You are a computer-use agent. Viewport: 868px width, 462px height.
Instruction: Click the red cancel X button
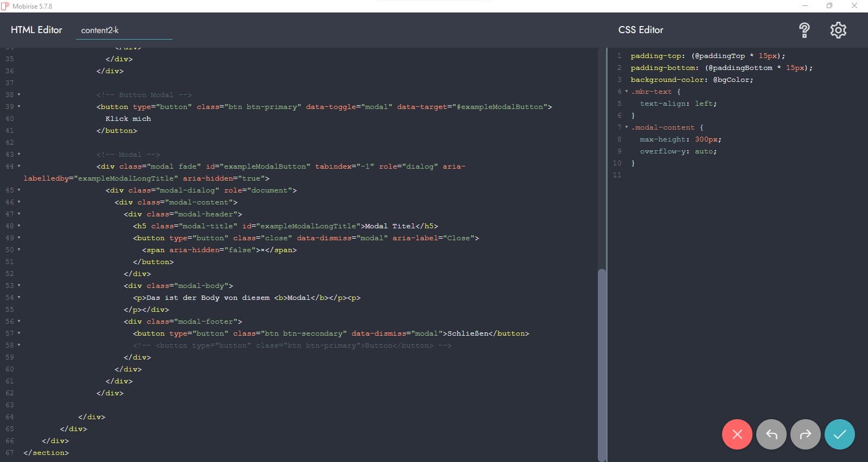click(x=737, y=434)
